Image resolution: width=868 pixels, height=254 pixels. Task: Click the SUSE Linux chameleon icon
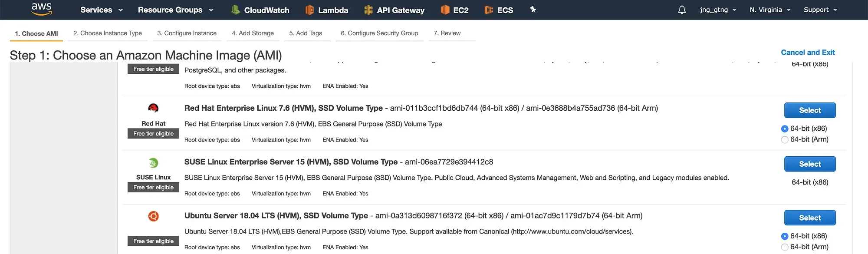(x=153, y=163)
